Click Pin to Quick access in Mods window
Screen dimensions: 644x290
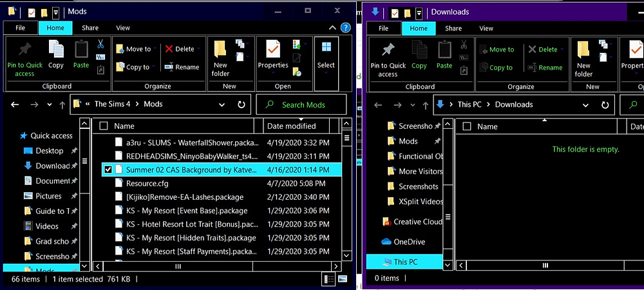coord(24,59)
